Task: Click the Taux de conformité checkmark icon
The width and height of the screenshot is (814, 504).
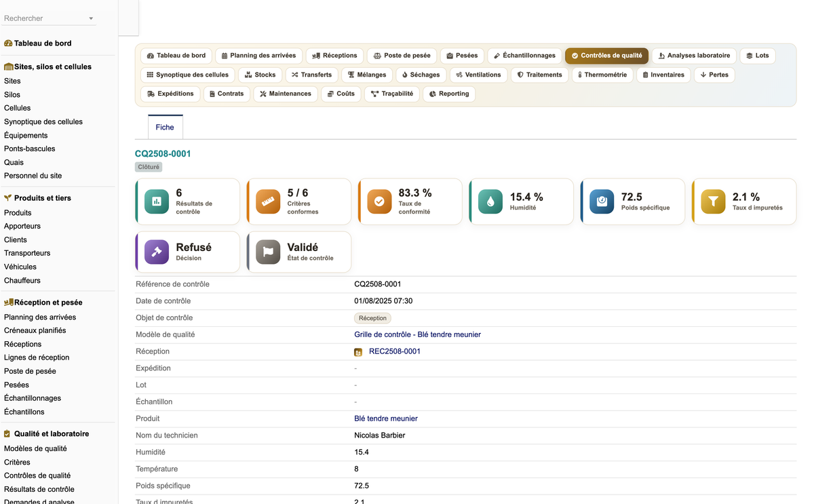Action: 379,201
